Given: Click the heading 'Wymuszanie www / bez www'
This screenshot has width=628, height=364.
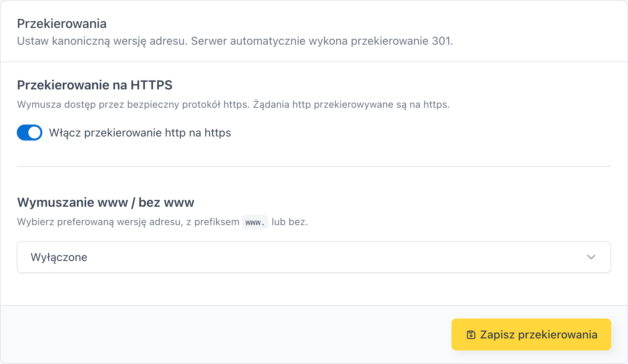Looking at the screenshot, I should (105, 202).
